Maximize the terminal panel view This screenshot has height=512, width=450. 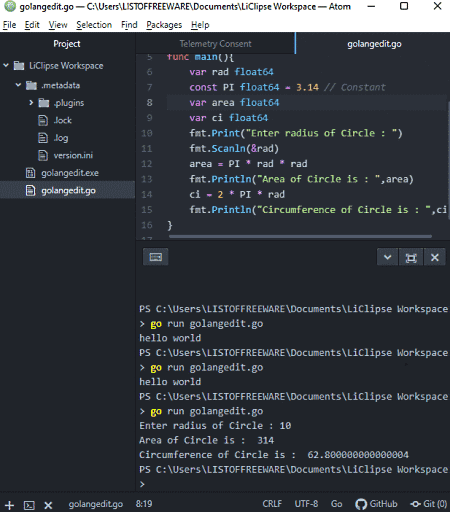[x=411, y=257]
